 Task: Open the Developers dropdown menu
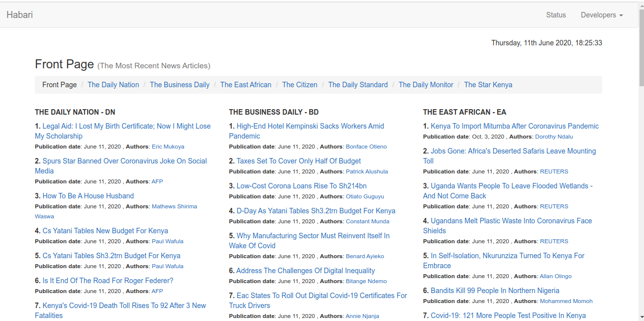601,15
